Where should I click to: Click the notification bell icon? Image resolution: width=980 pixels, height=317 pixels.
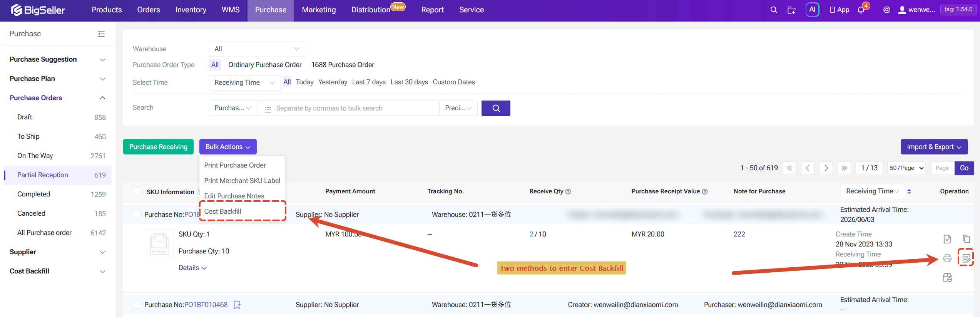click(861, 10)
